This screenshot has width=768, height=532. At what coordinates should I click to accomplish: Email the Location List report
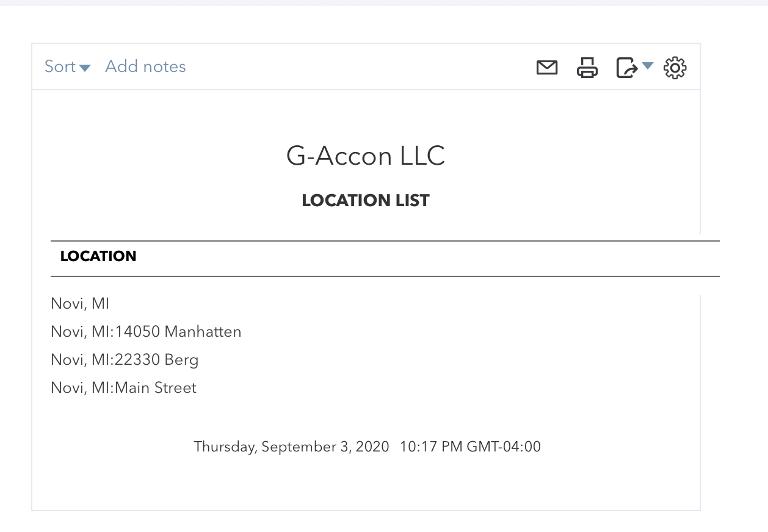(x=546, y=67)
